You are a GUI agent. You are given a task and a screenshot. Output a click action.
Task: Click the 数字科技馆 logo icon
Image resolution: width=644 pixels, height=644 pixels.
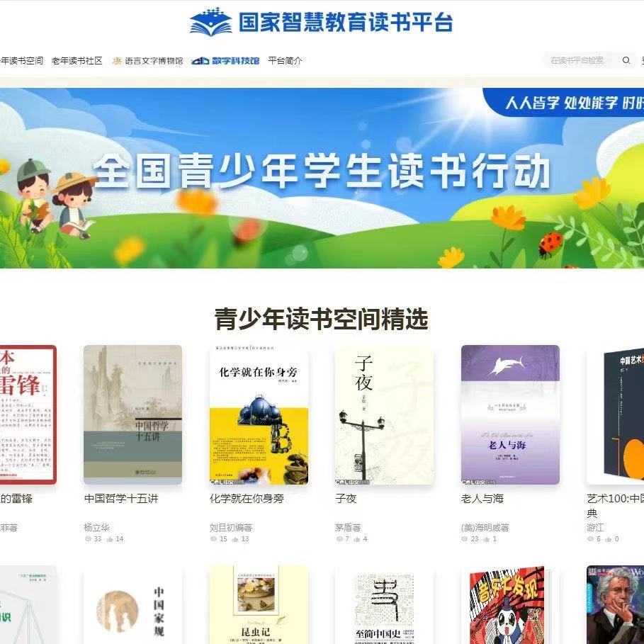coord(200,61)
